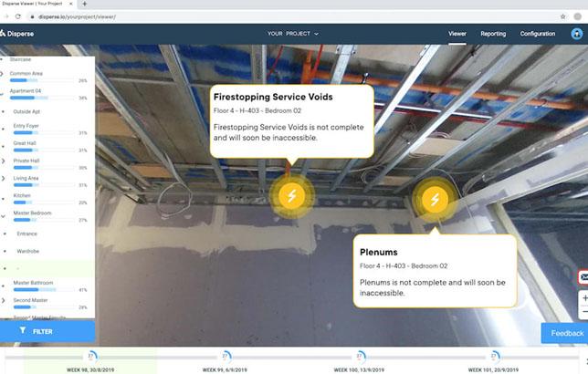Switch to the Reporting tab
The image size is (588, 374).
point(493,34)
